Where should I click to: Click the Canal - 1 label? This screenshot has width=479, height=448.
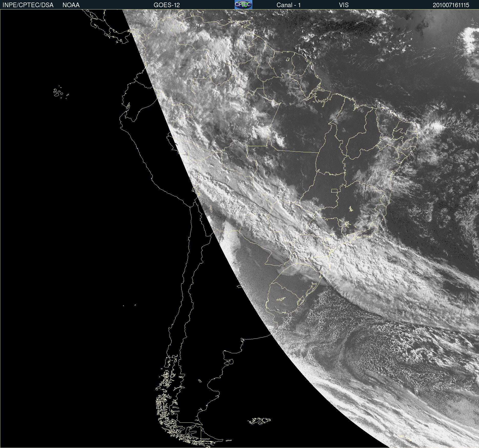[289, 5]
